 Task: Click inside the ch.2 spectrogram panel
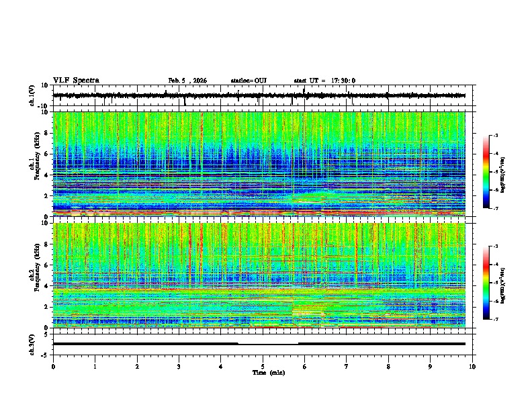point(259,275)
